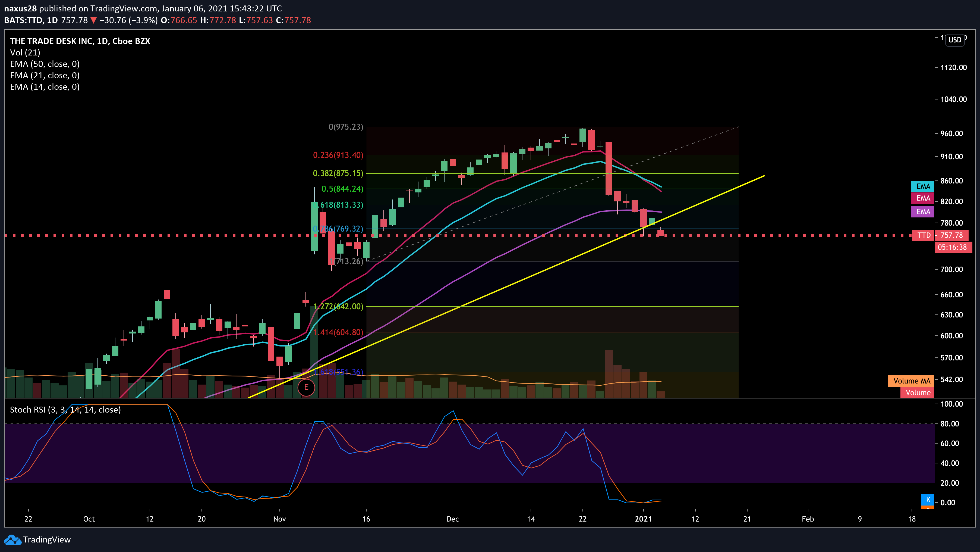The image size is (980, 552).
Task: Select the yellow ascending trendline
Action: 506,287
